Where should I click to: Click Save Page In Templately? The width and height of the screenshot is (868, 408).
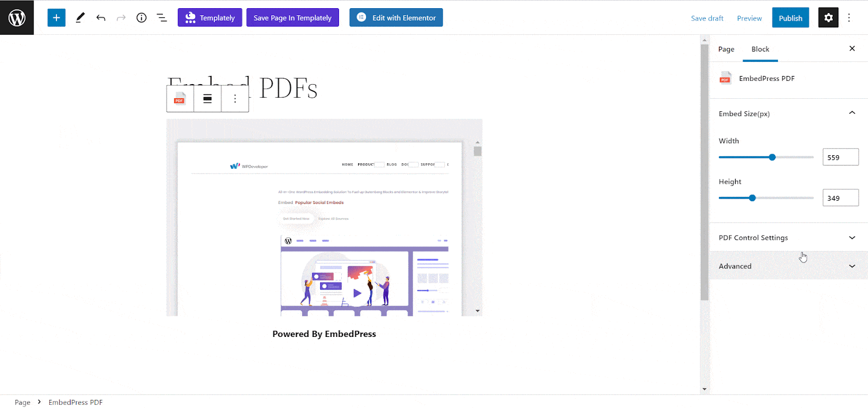click(x=292, y=17)
